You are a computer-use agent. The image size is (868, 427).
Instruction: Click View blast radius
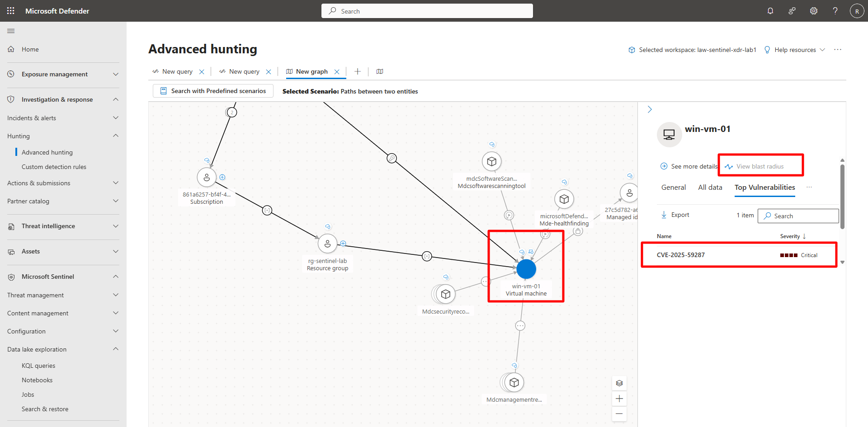[x=755, y=166]
